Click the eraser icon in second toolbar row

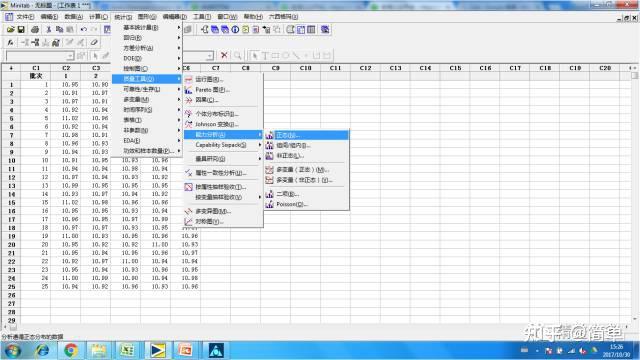94,42
